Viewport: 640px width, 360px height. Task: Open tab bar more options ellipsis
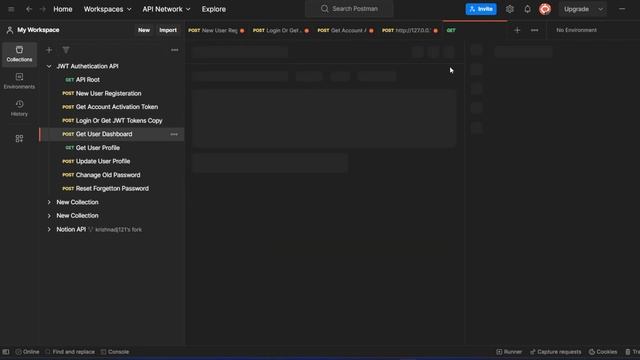pyautogui.click(x=534, y=30)
